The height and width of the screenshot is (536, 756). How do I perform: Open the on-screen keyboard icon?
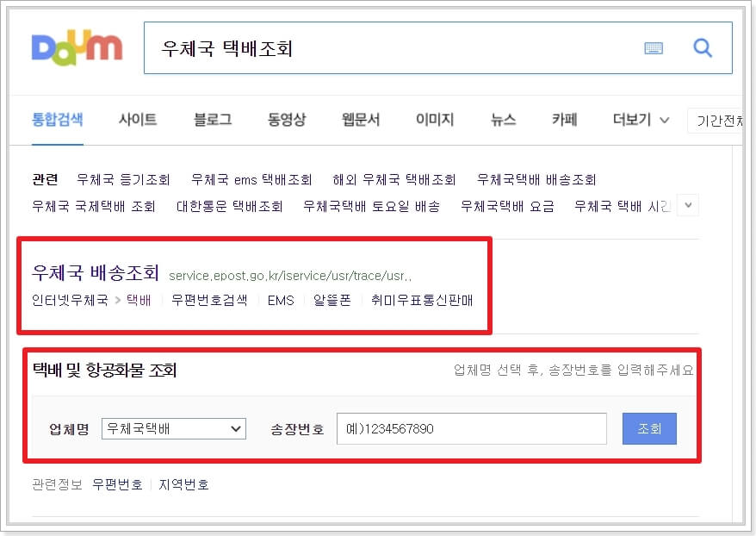coord(653,48)
